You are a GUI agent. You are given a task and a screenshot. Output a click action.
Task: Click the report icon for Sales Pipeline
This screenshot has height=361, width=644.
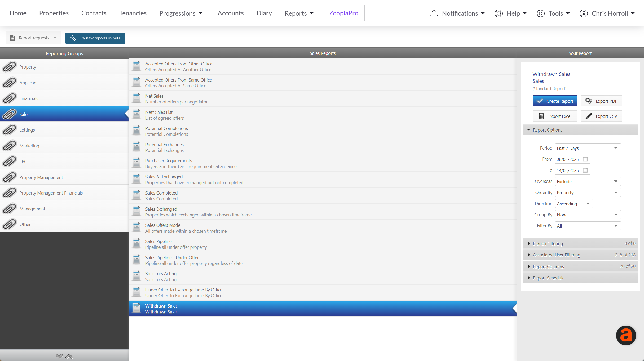tap(136, 244)
